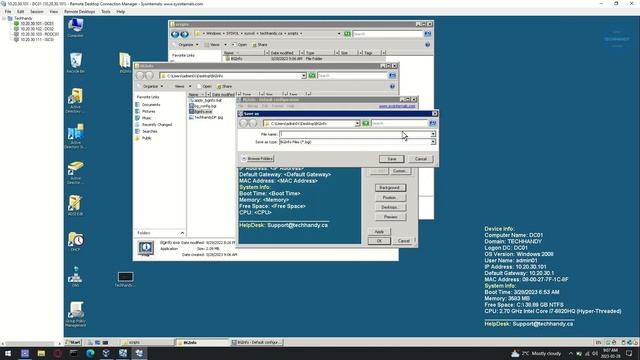
Task: Open the Recycle Bin desktop icon
Action: (76, 63)
